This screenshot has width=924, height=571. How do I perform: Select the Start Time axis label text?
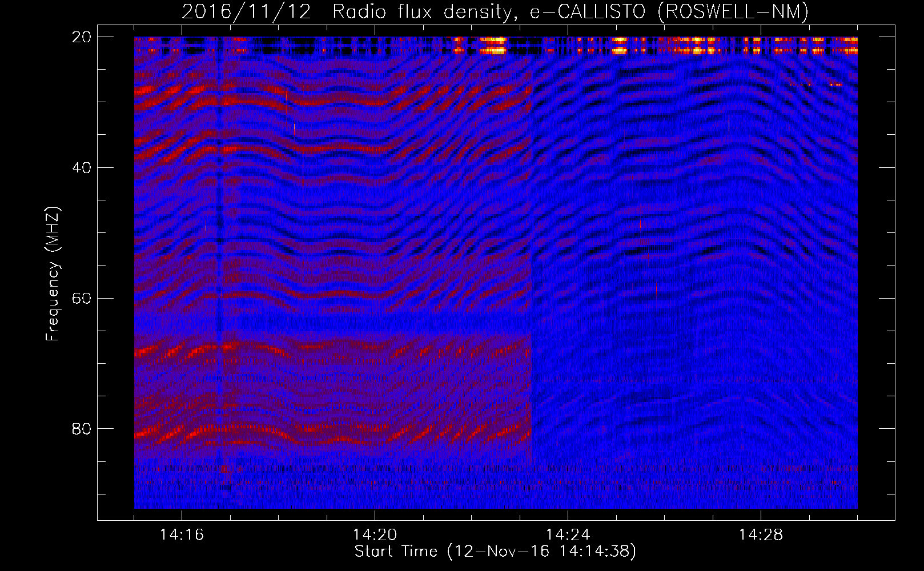tap(496, 552)
